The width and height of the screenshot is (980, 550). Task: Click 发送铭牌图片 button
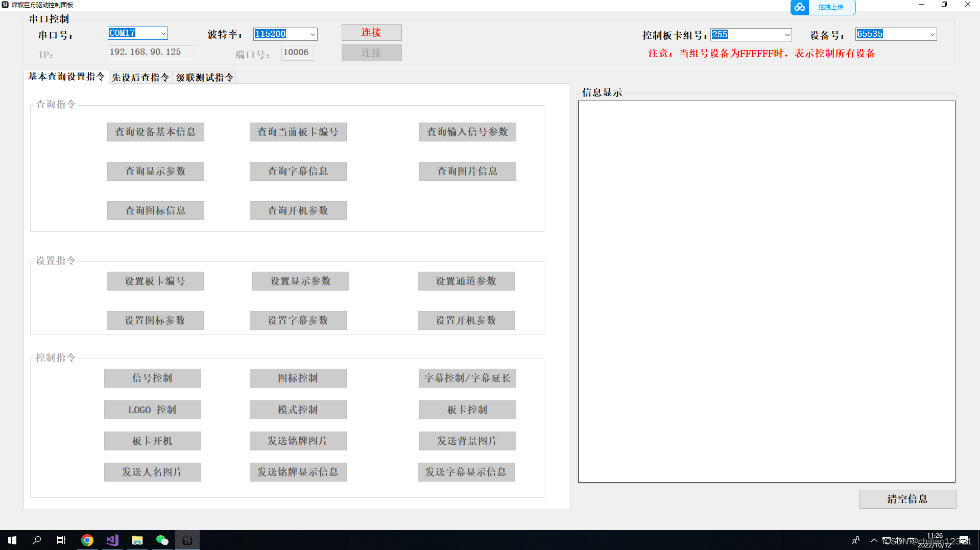point(298,441)
